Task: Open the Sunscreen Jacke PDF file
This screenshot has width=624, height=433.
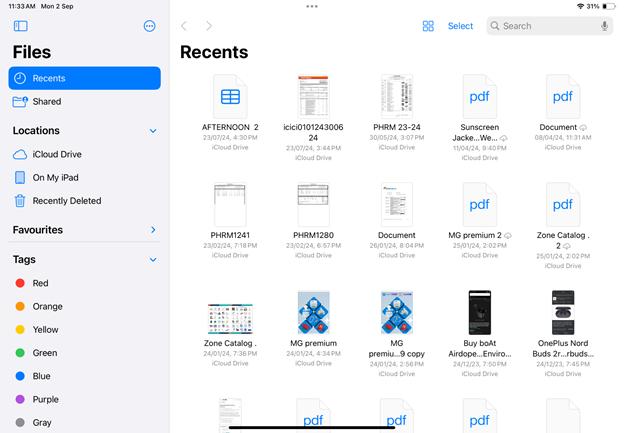Action: coord(480,97)
